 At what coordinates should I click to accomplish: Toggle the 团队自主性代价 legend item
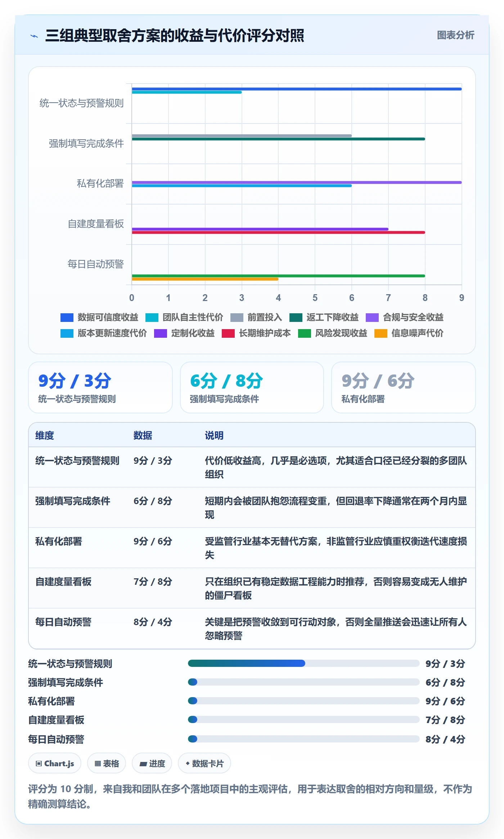point(184,317)
